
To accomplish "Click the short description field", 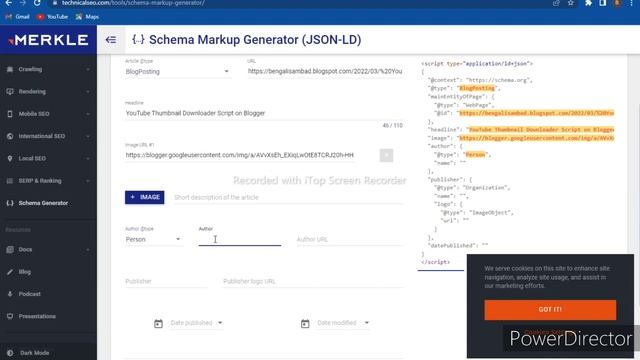I will [289, 197].
